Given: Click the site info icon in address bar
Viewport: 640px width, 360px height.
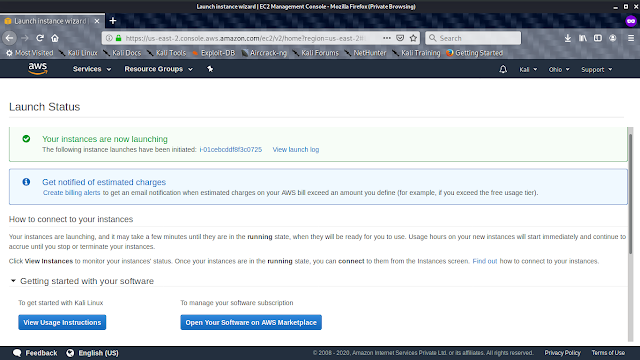Looking at the screenshot, I should [x=109, y=38].
